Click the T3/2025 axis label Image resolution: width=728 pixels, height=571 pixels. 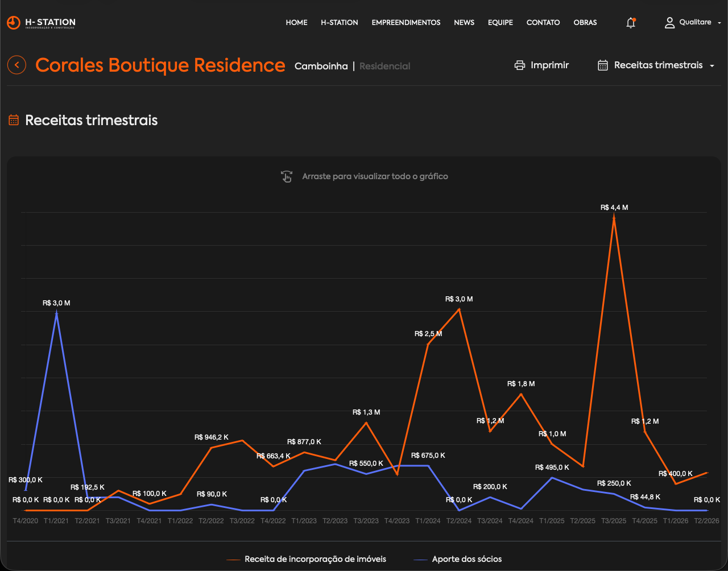pos(614,520)
